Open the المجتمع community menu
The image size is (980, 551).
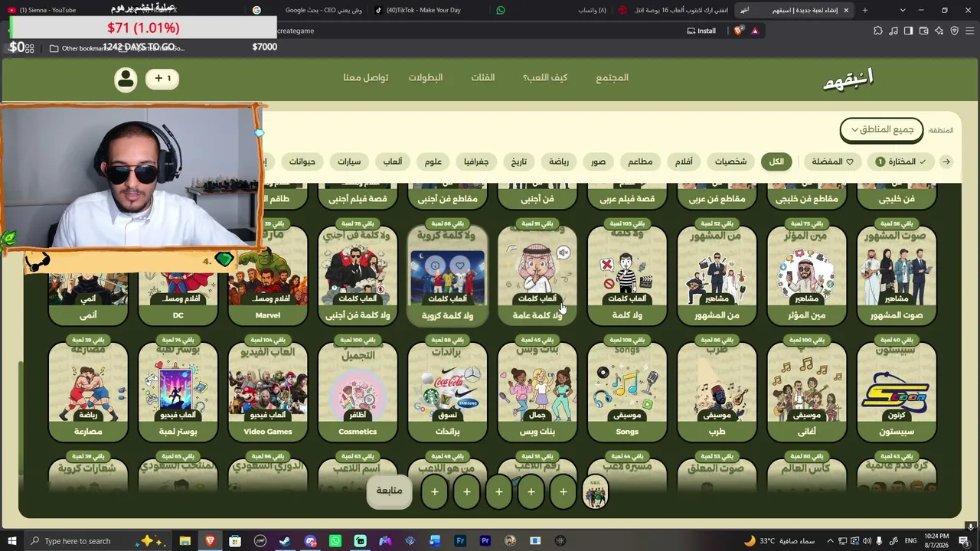click(x=612, y=77)
